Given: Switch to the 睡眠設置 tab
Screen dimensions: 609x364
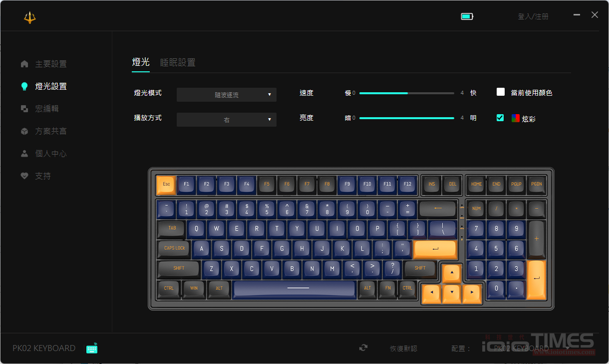Looking at the screenshot, I should pos(178,62).
